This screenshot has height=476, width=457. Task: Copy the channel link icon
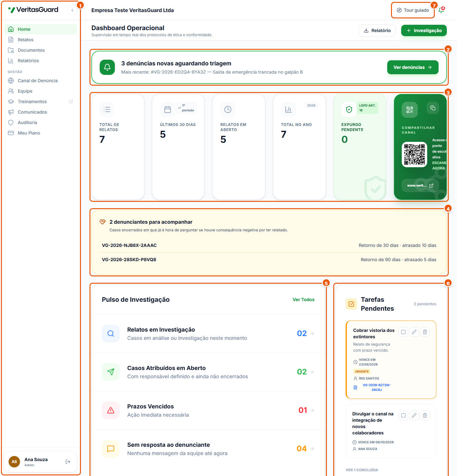[433, 108]
